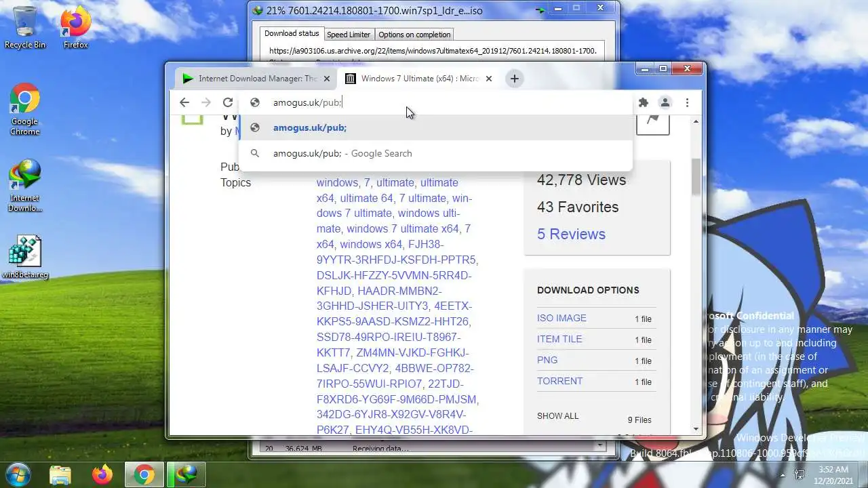The height and width of the screenshot is (488, 868).
Task: Click '42,778 Views' text
Action: pos(581,180)
